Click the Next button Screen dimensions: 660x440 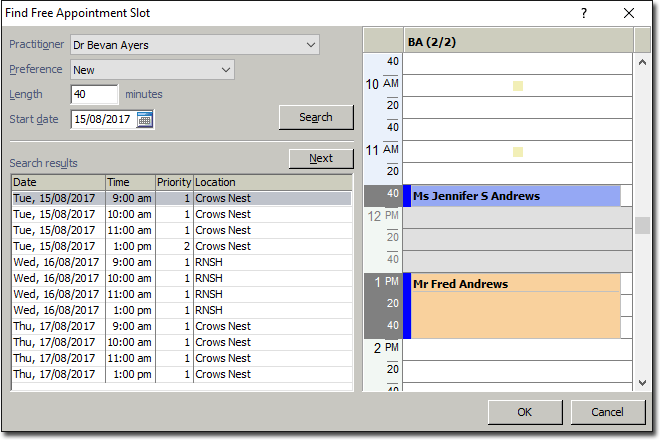pyautogui.click(x=321, y=158)
